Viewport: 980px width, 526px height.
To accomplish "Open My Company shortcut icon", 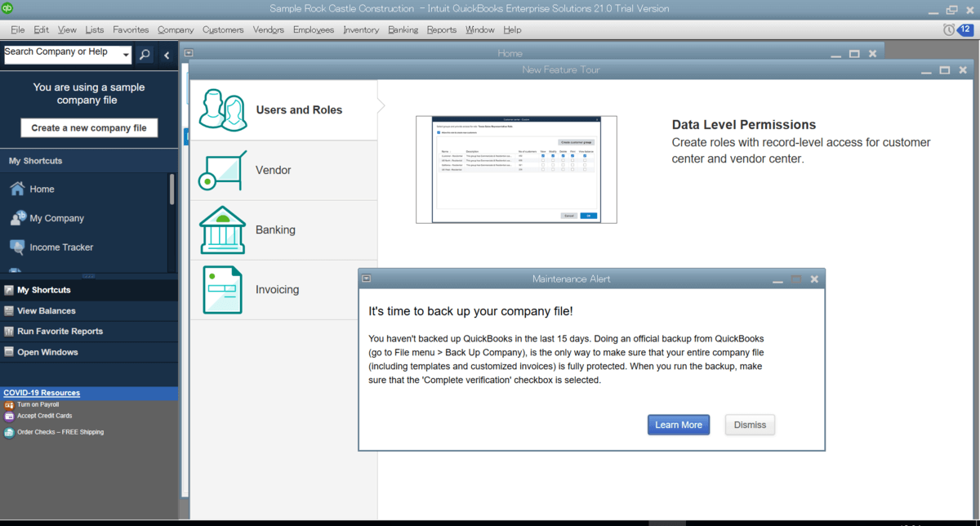I will [17, 218].
